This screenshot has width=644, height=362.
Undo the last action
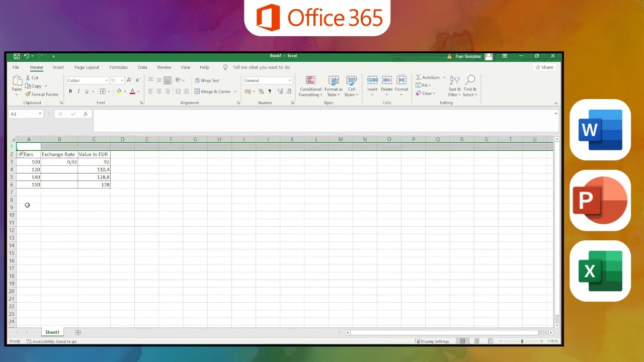click(27, 56)
